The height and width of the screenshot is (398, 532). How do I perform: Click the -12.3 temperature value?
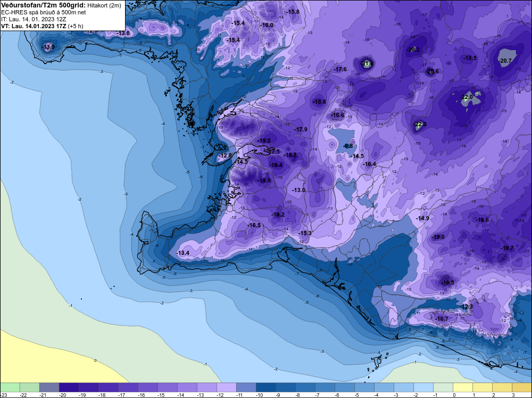[467, 306]
